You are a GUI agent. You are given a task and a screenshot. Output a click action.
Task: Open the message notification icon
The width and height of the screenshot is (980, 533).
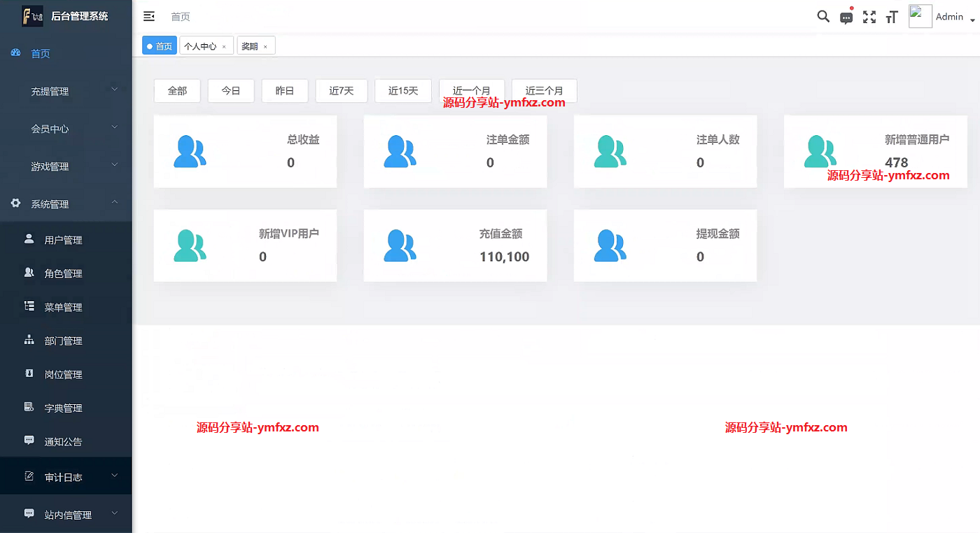846,18
